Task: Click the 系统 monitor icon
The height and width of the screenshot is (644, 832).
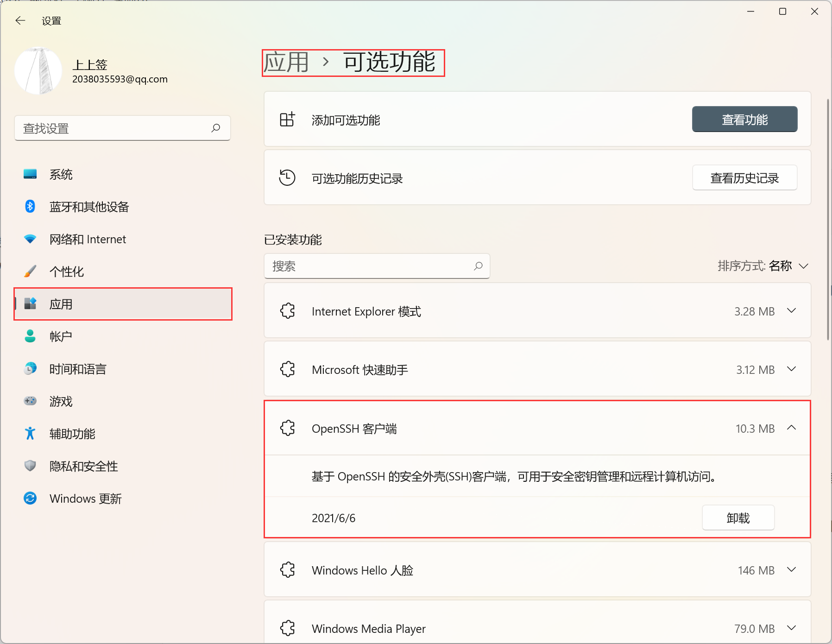Action: (x=30, y=174)
